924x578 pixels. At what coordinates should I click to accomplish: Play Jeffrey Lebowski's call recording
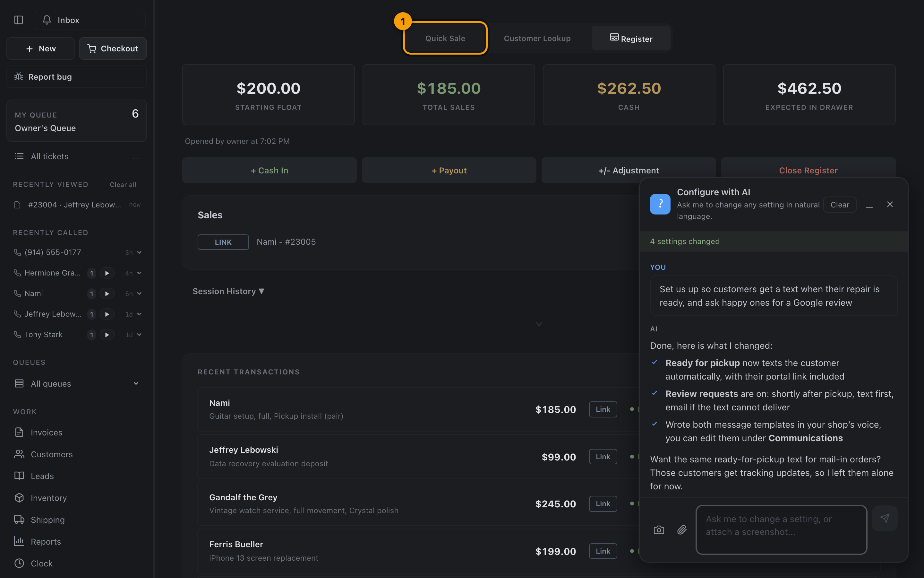pos(107,314)
